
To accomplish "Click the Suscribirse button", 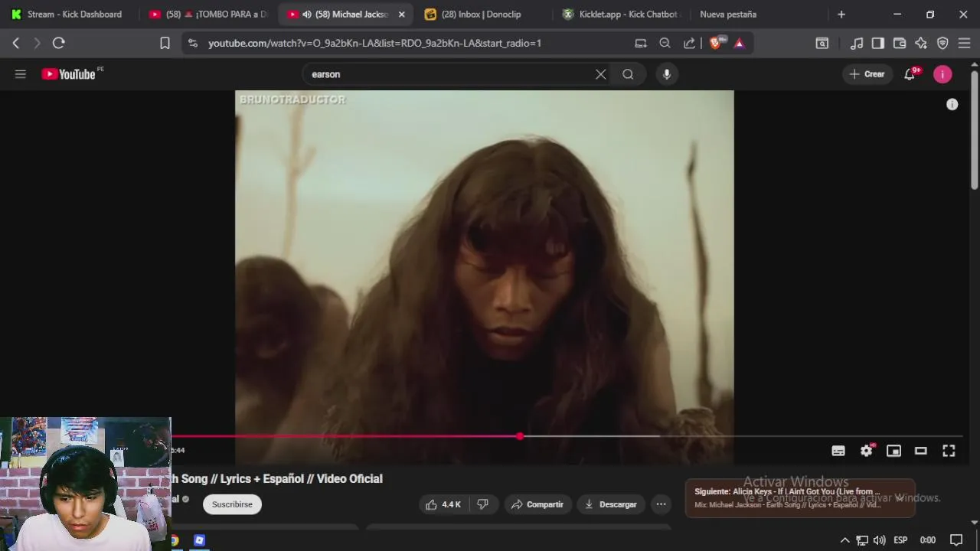I will pos(232,504).
